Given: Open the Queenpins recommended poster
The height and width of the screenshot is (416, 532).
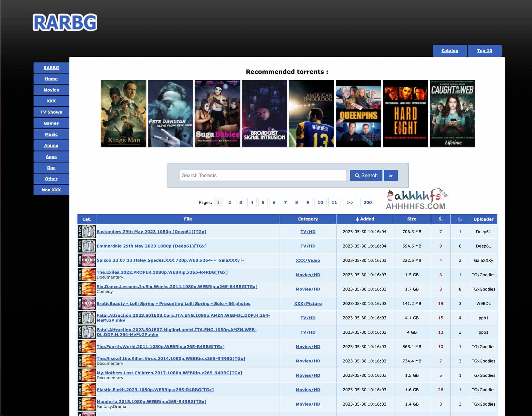Looking at the screenshot, I should (358, 114).
